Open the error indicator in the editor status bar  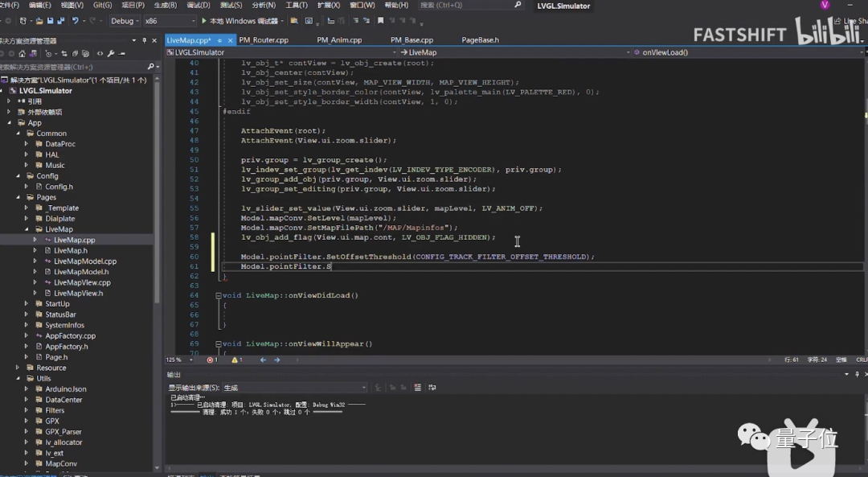coord(212,360)
